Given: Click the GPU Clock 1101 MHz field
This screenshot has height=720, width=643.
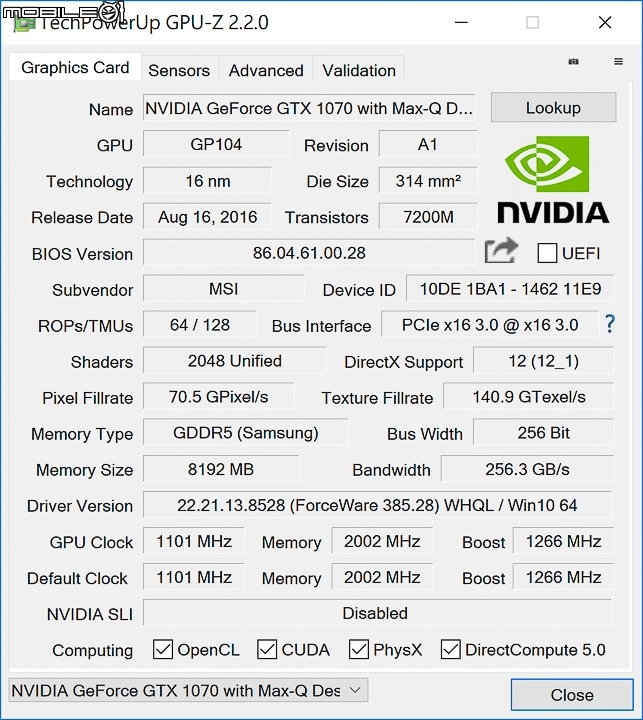Looking at the screenshot, I should [194, 541].
